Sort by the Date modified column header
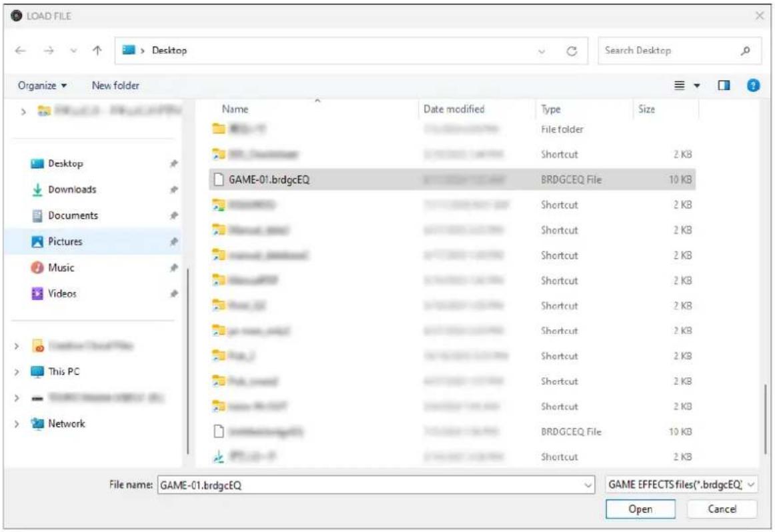Viewport: 775px width, 532px height. click(454, 109)
